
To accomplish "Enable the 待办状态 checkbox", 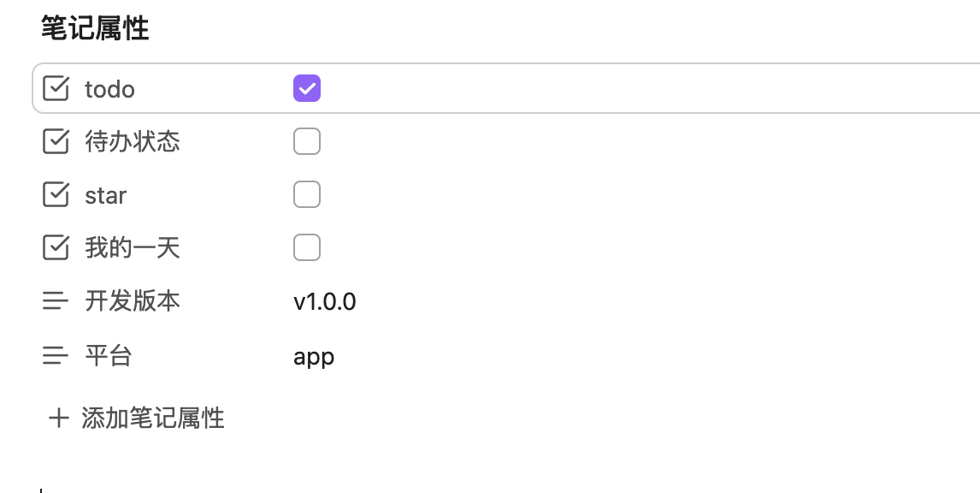I will 307,141.
